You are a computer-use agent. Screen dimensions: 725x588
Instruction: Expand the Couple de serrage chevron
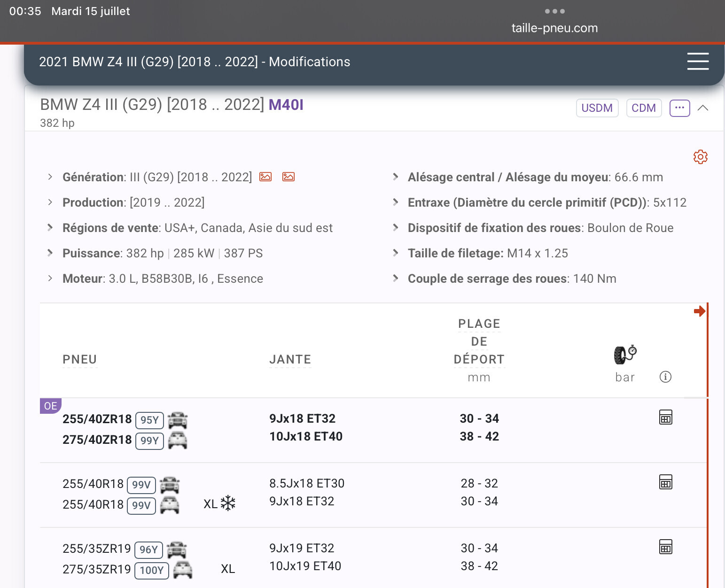[x=396, y=279]
